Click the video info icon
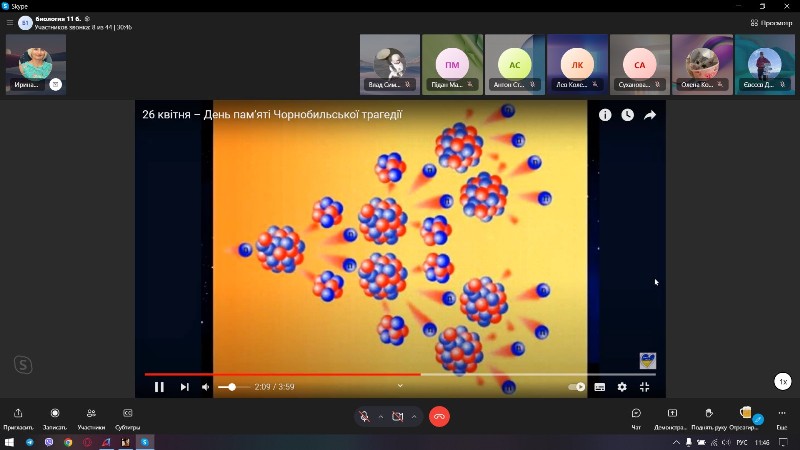The image size is (800, 450). click(x=605, y=115)
